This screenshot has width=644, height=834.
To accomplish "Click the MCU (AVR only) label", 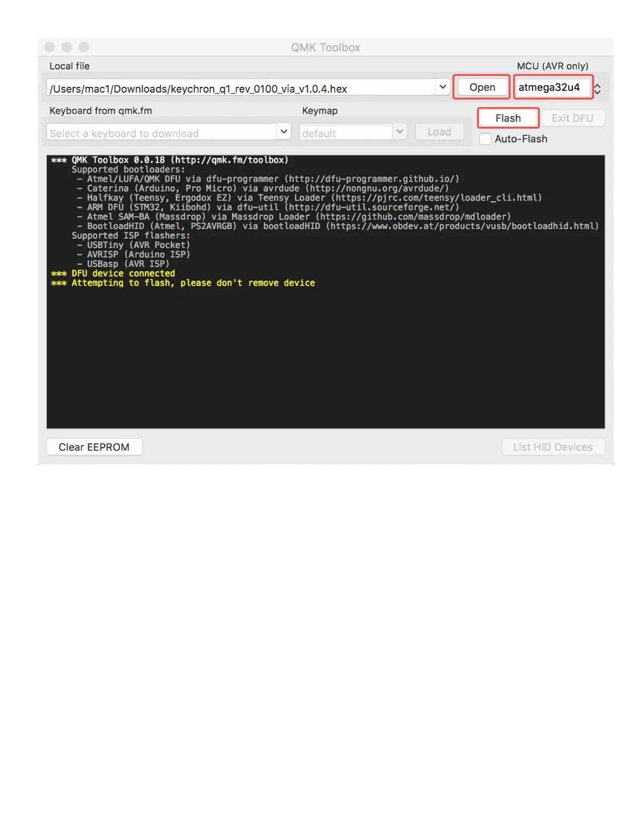I will pos(552,66).
